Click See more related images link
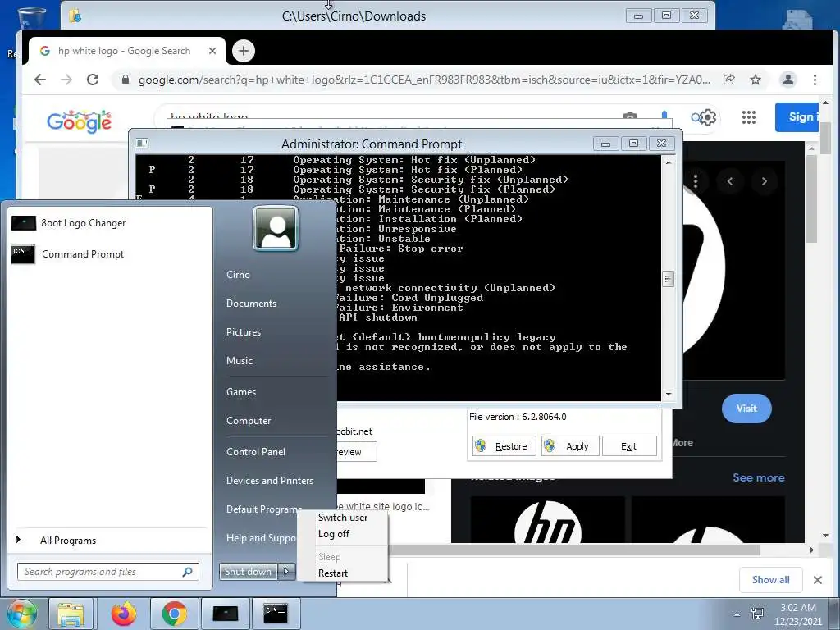840x630 pixels. pos(759,477)
